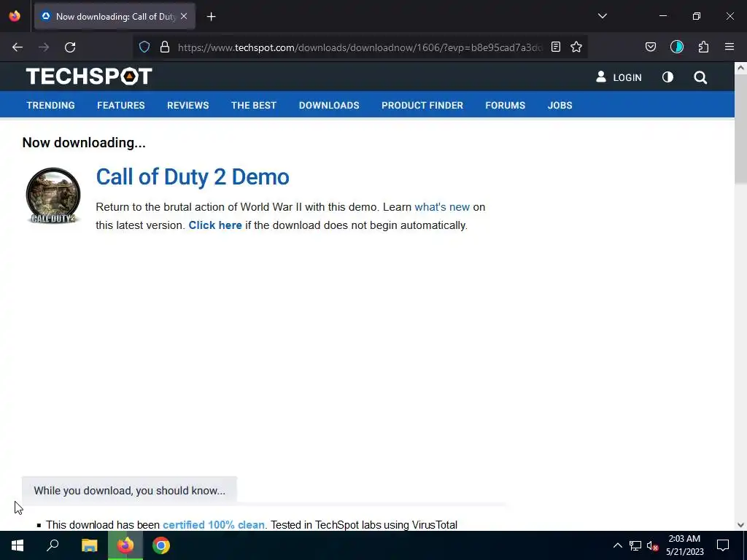Select the Now downloading Call of Duty tab

click(115, 17)
